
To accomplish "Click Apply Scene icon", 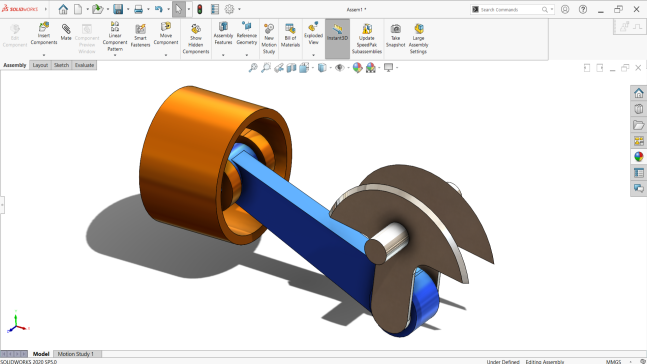I will tap(371, 68).
